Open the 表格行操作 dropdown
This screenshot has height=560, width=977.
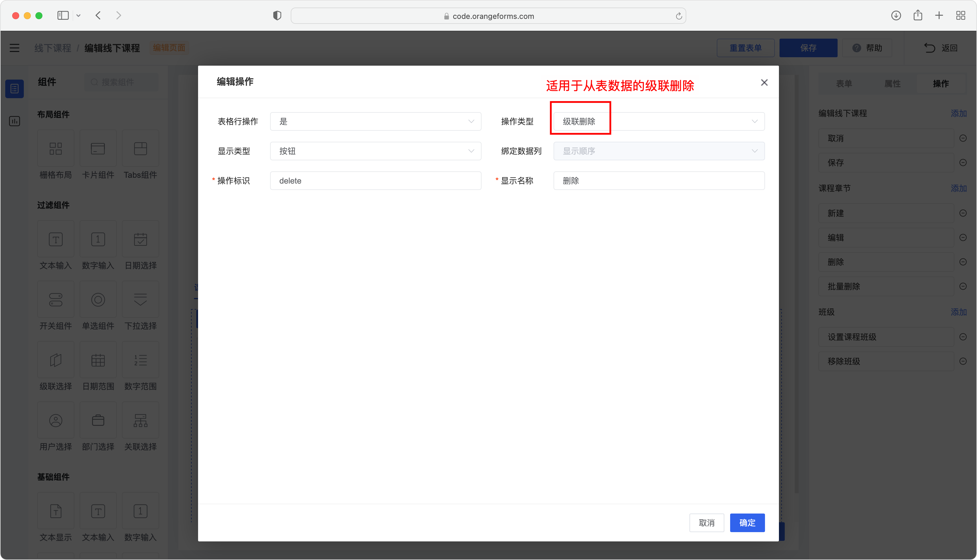point(375,121)
